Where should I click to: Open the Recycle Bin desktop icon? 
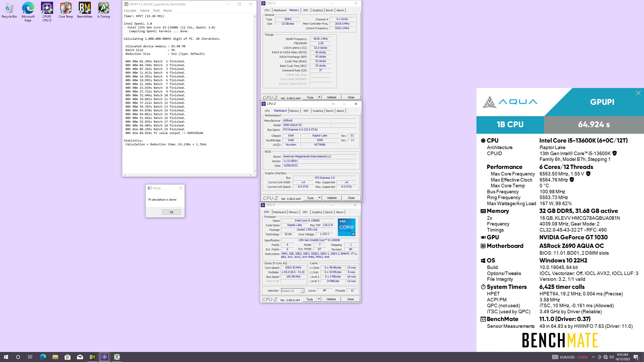9,10
